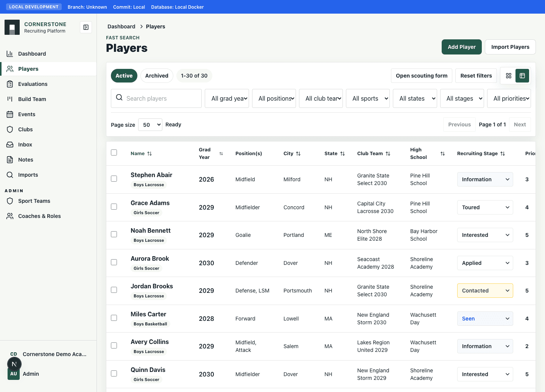
Task: Open the All grad years filter
Action: point(227,98)
